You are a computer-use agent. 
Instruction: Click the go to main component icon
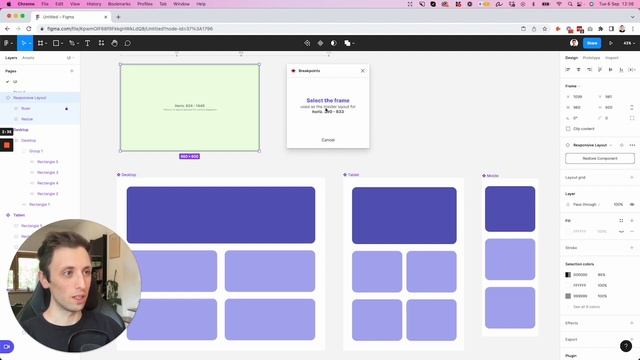click(622, 145)
